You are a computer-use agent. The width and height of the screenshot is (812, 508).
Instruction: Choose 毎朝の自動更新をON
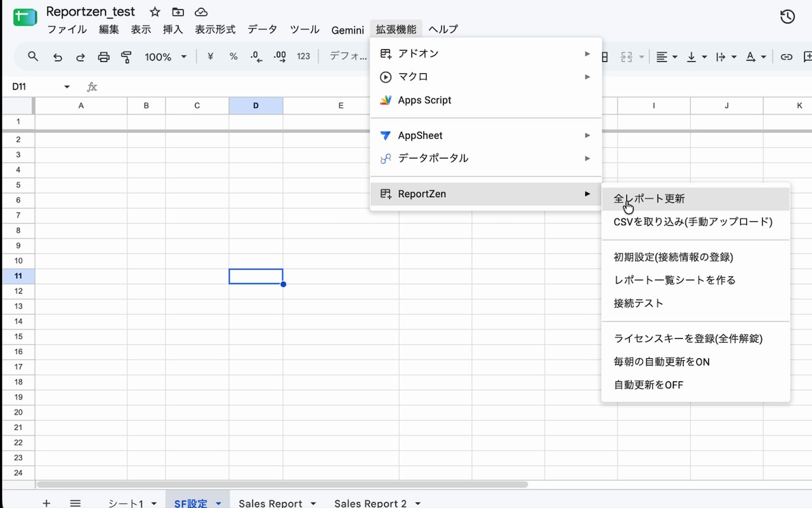pos(696,362)
